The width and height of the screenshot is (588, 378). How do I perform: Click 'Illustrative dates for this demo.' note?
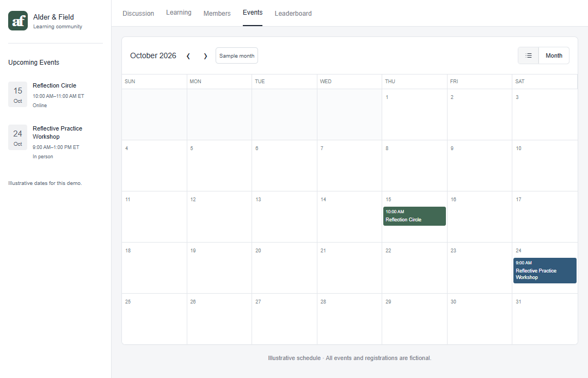click(x=45, y=183)
